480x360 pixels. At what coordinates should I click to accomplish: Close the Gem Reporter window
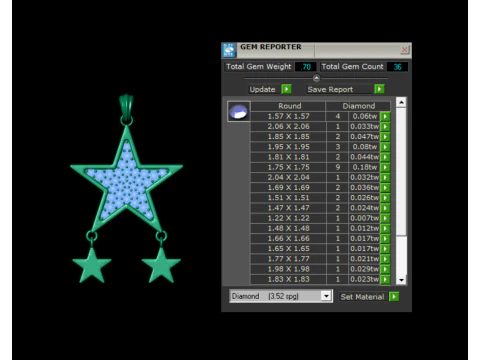click(x=404, y=50)
